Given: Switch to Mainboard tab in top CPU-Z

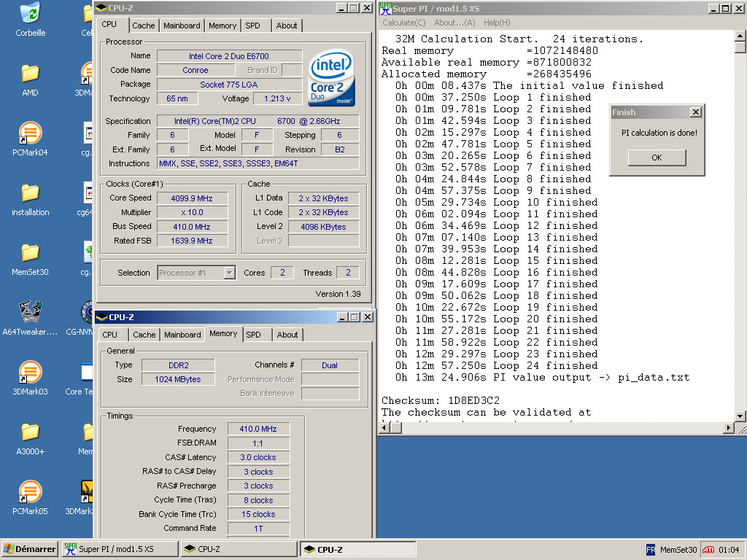Looking at the screenshot, I should click(x=182, y=26).
